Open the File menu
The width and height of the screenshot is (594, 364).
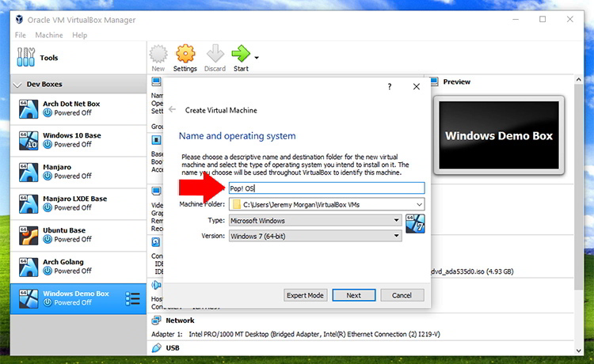[x=21, y=35]
